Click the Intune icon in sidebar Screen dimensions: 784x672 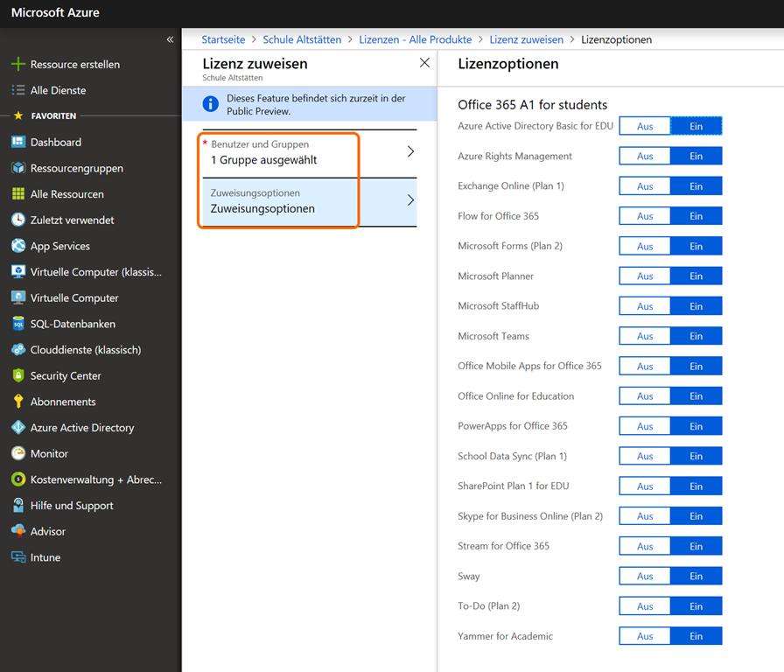(18, 557)
